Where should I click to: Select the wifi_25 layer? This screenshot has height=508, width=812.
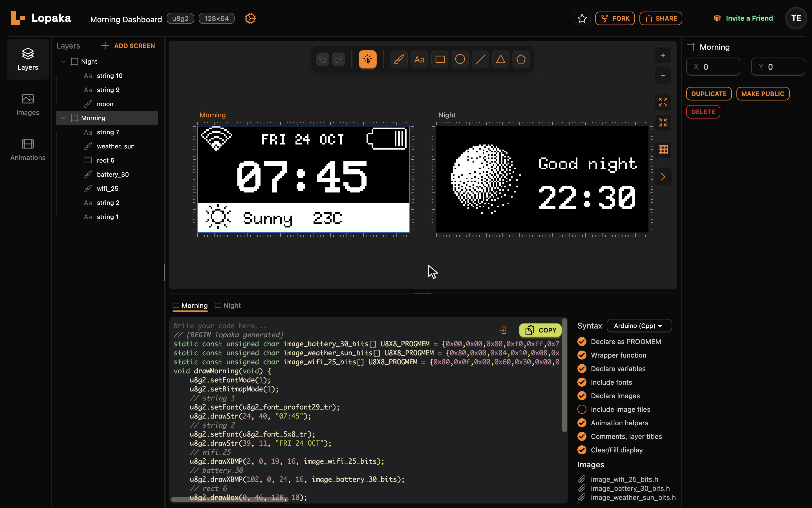click(x=107, y=189)
